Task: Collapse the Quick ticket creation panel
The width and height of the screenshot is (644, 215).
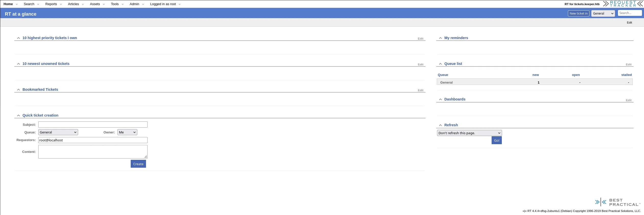Action: click(x=18, y=116)
